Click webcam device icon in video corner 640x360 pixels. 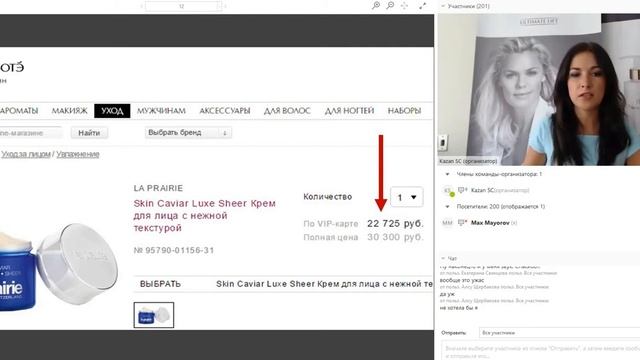point(443,142)
